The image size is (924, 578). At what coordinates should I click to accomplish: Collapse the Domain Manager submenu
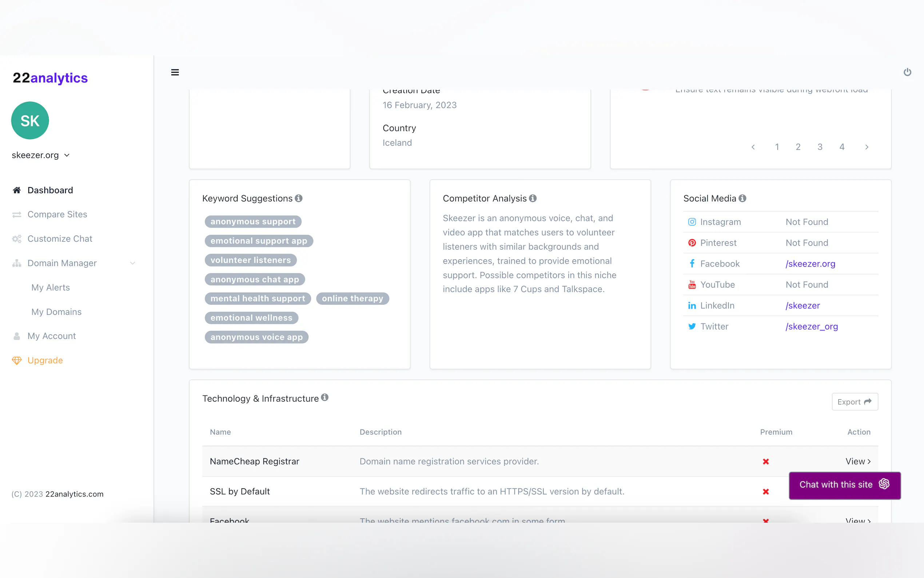coord(132,263)
